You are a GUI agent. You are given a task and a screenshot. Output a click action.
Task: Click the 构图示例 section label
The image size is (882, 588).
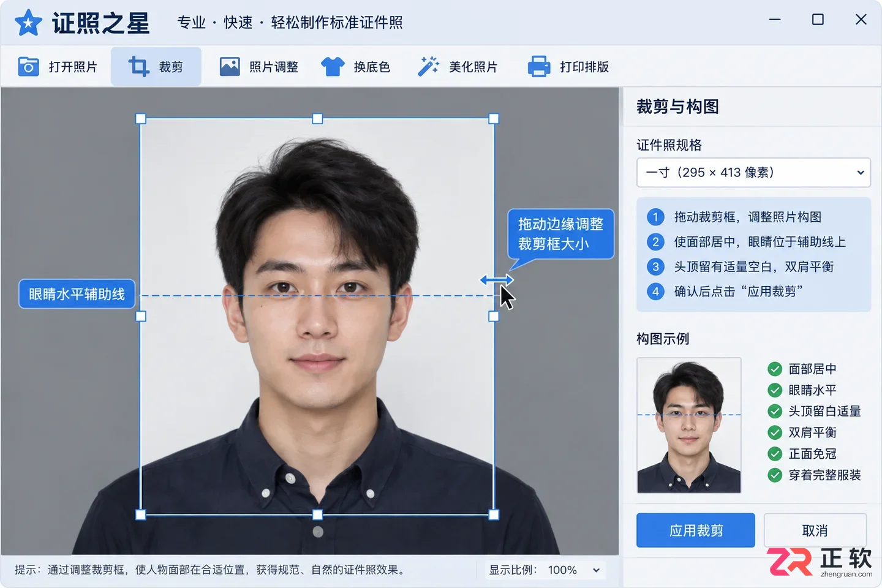coord(663,339)
